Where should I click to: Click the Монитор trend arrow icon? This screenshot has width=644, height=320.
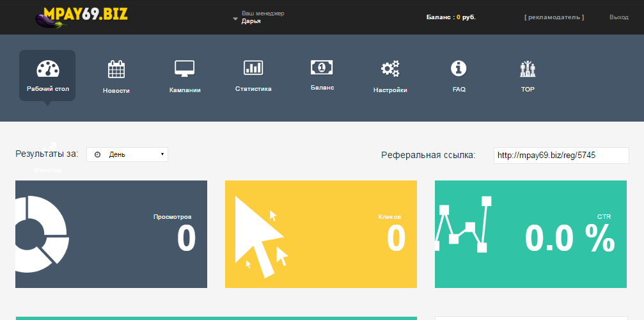pos(49,147)
